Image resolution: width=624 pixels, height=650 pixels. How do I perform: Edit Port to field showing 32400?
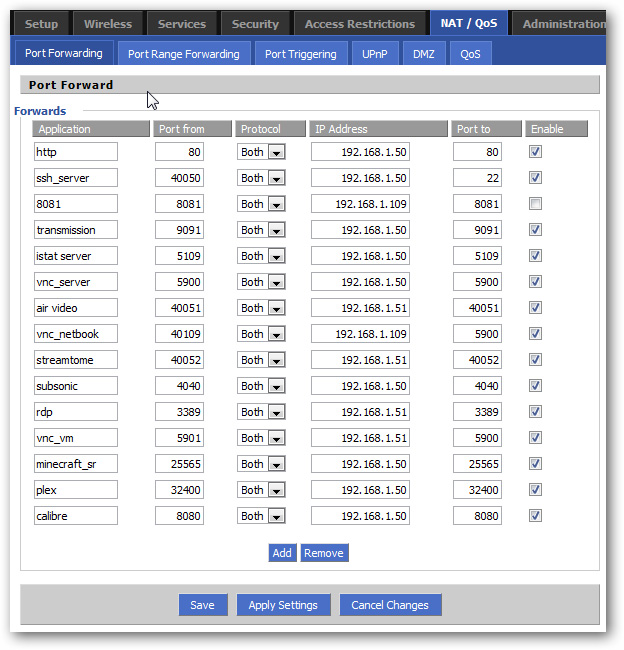(x=477, y=490)
